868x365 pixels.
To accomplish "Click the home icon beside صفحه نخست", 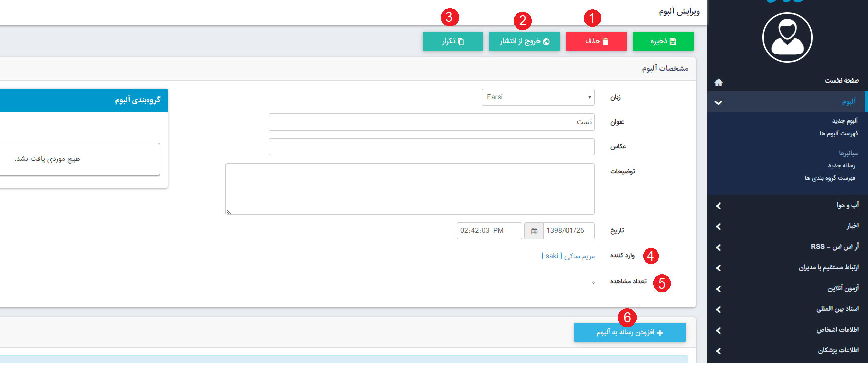I will pos(718,82).
